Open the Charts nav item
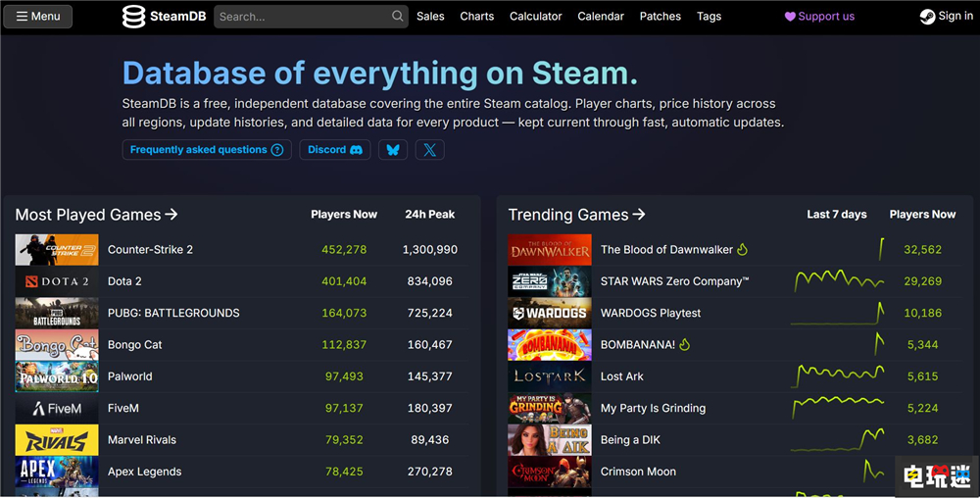The width and height of the screenshot is (980, 499). [x=477, y=17]
